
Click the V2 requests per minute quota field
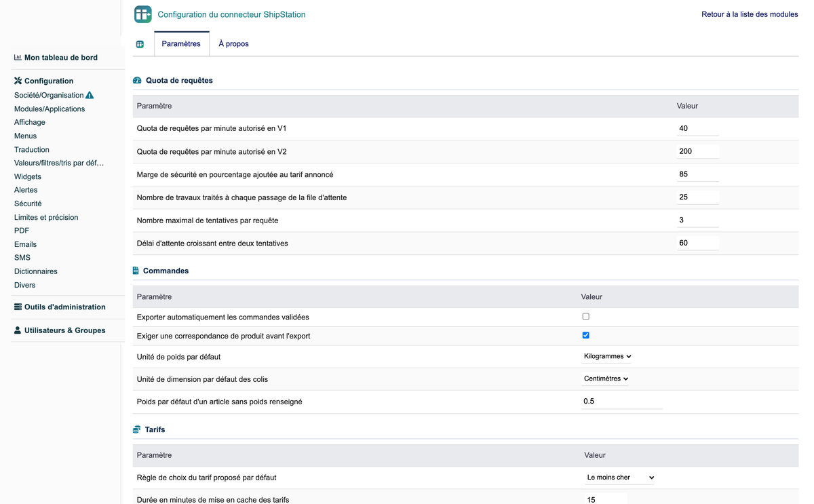pyautogui.click(x=697, y=151)
